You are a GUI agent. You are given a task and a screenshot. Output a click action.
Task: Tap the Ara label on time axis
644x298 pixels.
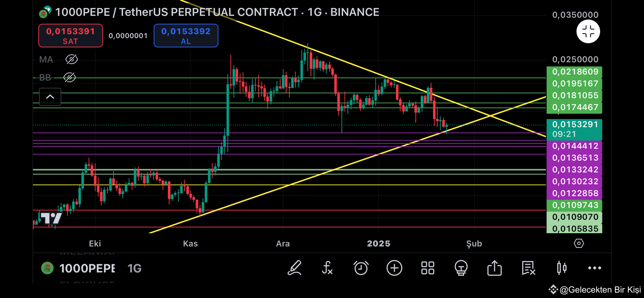(x=283, y=244)
